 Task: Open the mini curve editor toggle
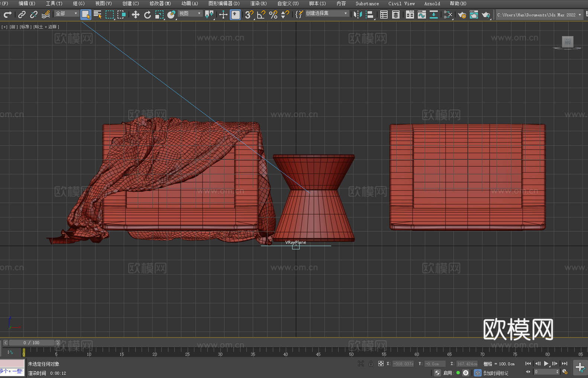[10, 352]
